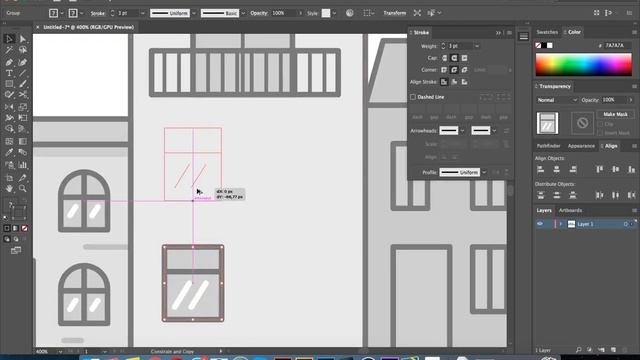Select the Selection tool (black arrow)
Image resolution: width=640 pixels, height=360 pixels.
click(9, 39)
